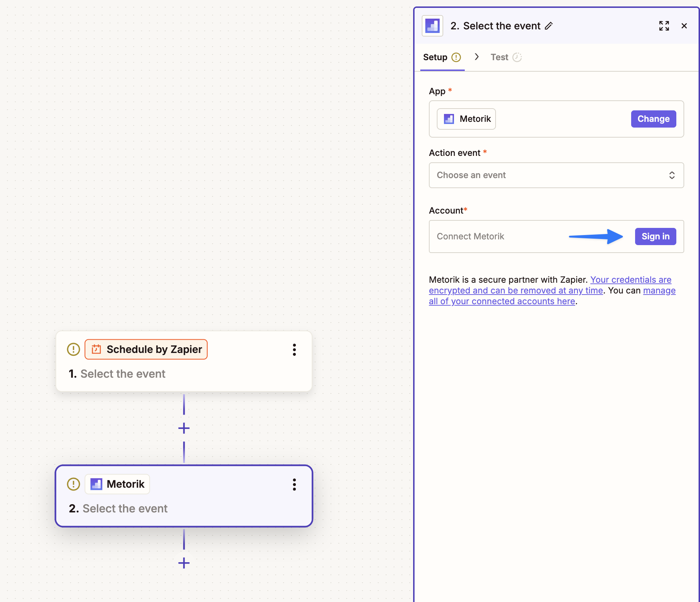
Task: Click the Setup tab warning icon
Action: point(456,57)
